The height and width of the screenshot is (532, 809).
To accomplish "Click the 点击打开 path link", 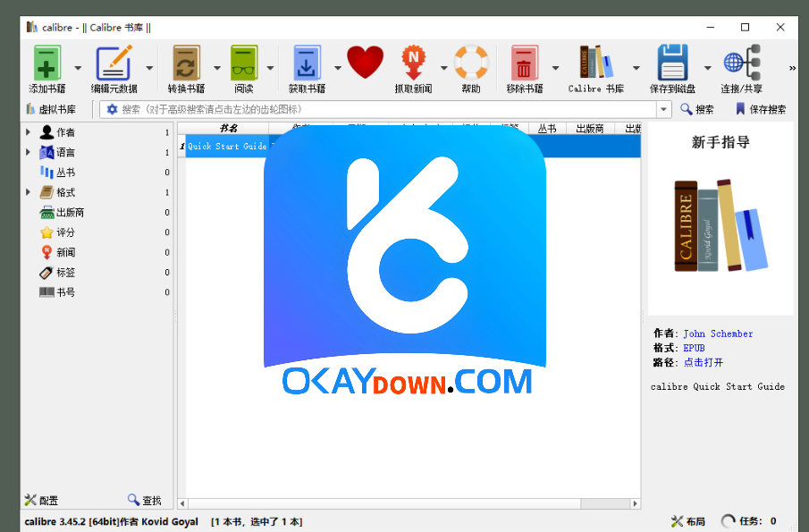I will click(x=704, y=362).
